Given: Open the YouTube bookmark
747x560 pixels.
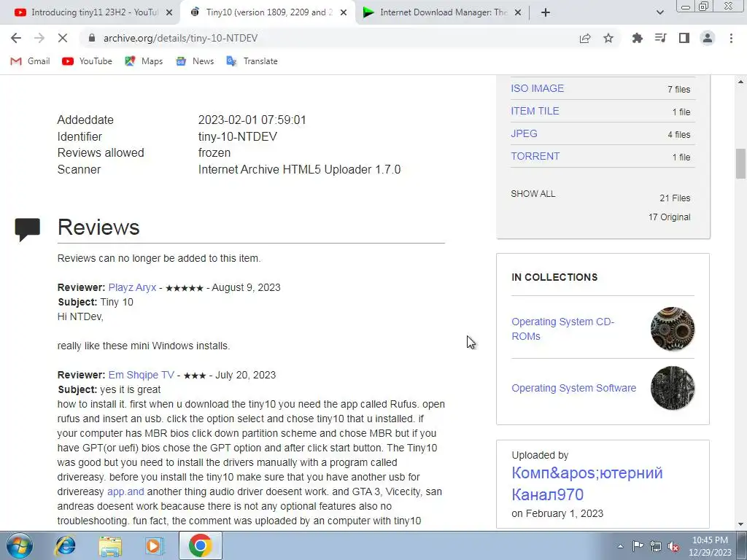Looking at the screenshot, I should coord(88,61).
